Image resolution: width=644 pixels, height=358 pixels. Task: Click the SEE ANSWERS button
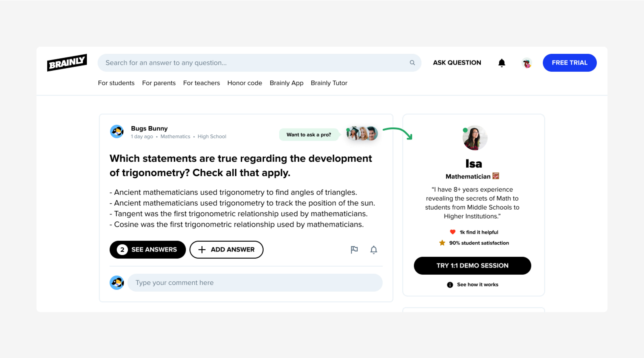tap(148, 250)
